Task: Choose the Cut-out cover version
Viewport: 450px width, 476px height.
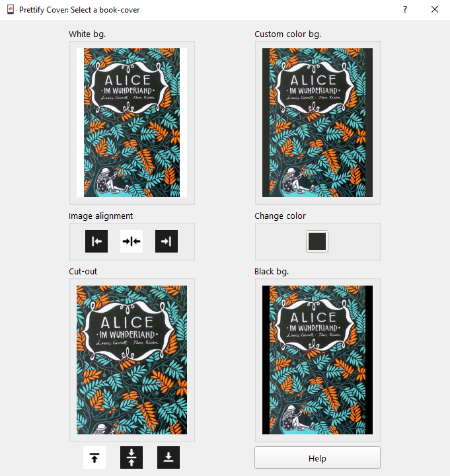Action: tap(131, 360)
